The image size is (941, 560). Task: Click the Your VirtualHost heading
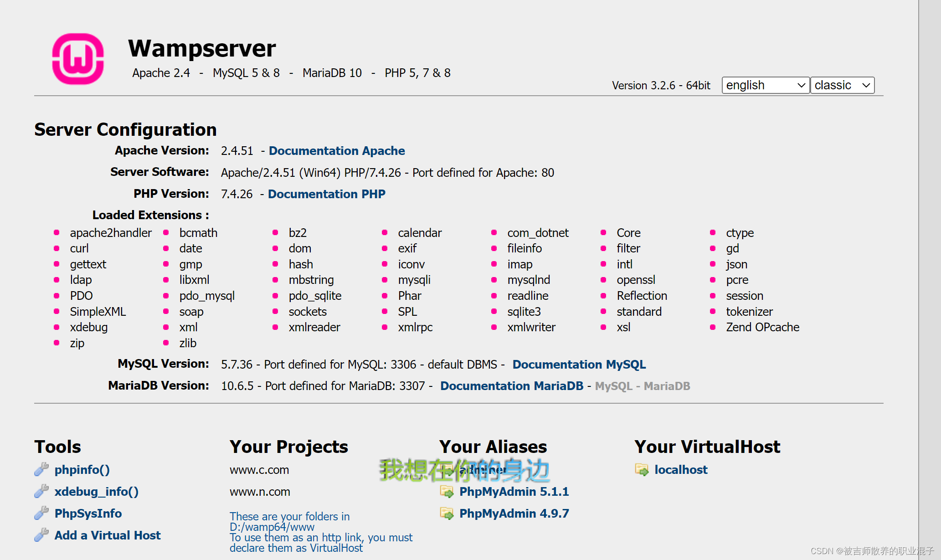(707, 447)
